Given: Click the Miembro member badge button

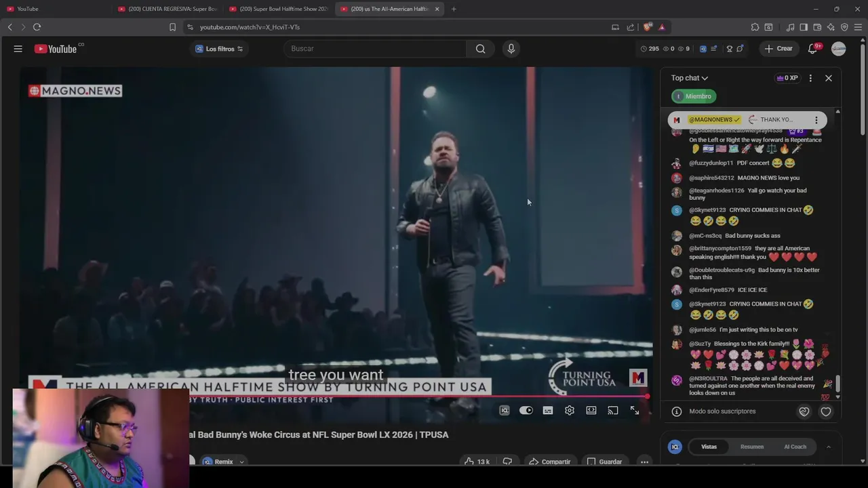Looking at the screenshot, I should click(694, 96).
